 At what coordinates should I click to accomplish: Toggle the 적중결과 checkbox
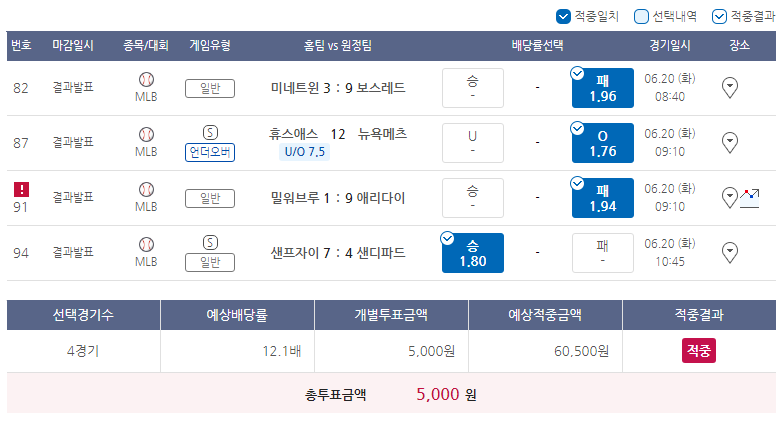[x=719, y=16]
